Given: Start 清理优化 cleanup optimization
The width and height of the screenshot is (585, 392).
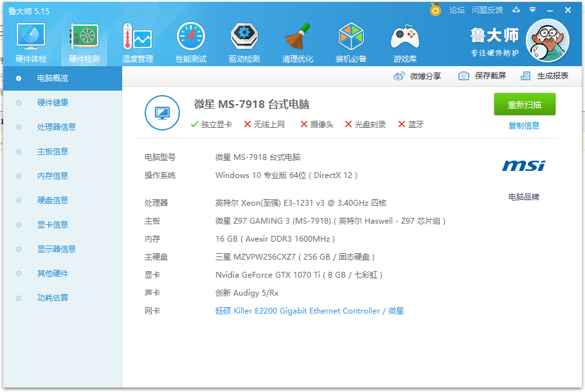Looking at the screenshot, I should pos(297,40).
